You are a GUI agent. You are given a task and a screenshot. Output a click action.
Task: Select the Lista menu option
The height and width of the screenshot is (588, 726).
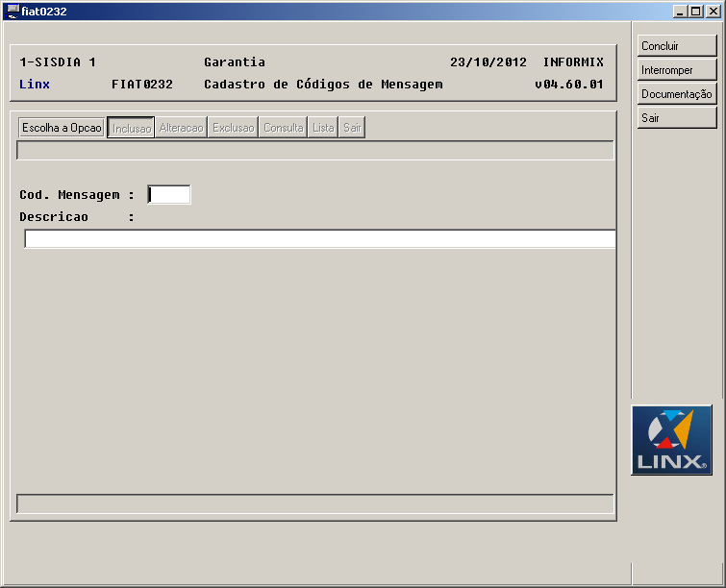(x=323, y=128)
